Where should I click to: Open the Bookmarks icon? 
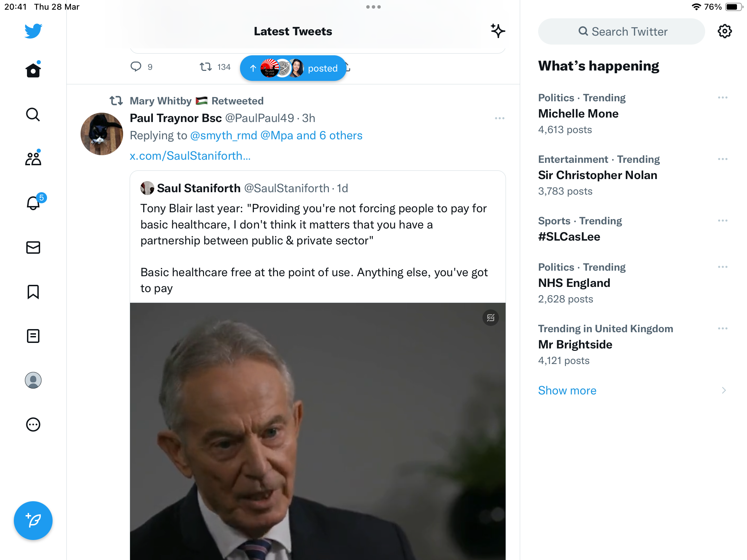33,292
